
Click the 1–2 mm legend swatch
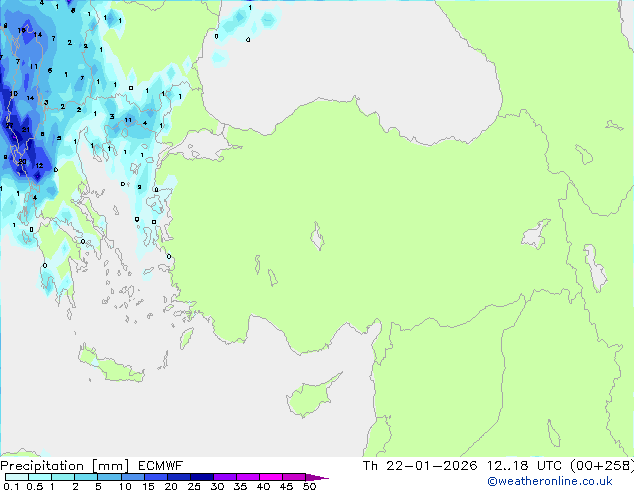(x=63, y=477)
